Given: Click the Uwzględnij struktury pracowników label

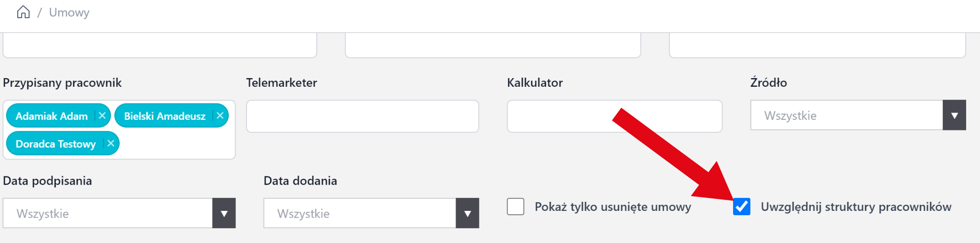Looking at the screenshot, I should click(x=856, y=207).
